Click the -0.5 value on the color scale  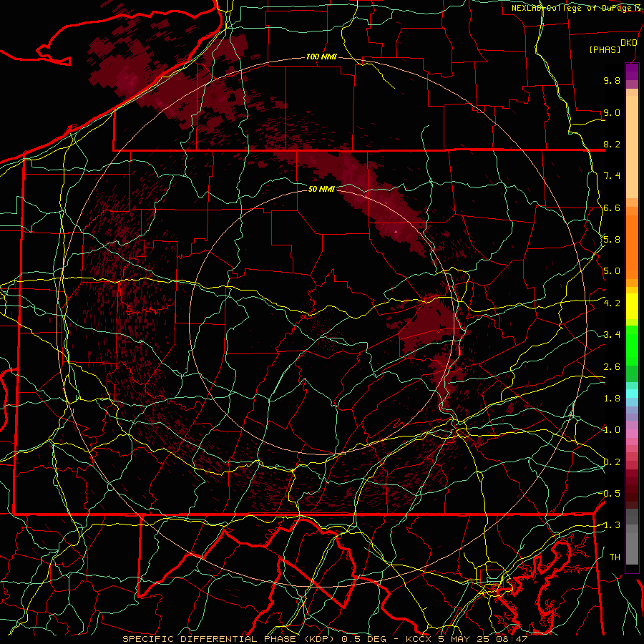(x=611, y=494)
